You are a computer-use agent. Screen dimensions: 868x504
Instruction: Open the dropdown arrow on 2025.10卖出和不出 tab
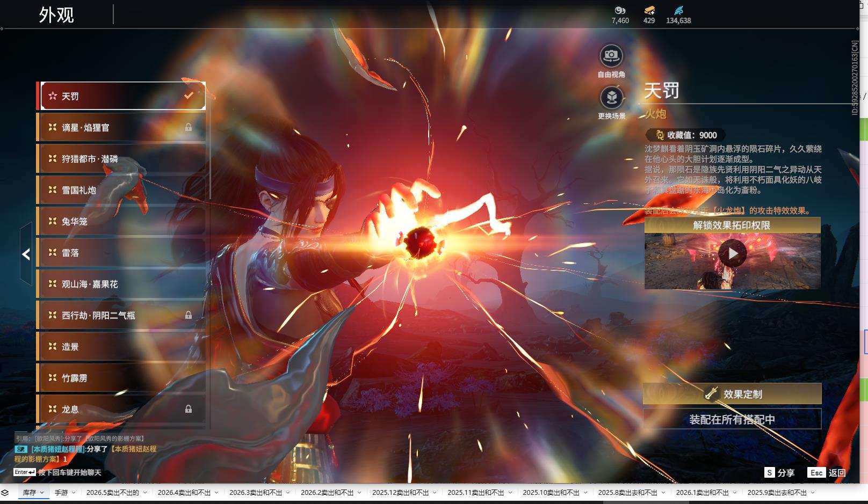[x=585, y=493]
